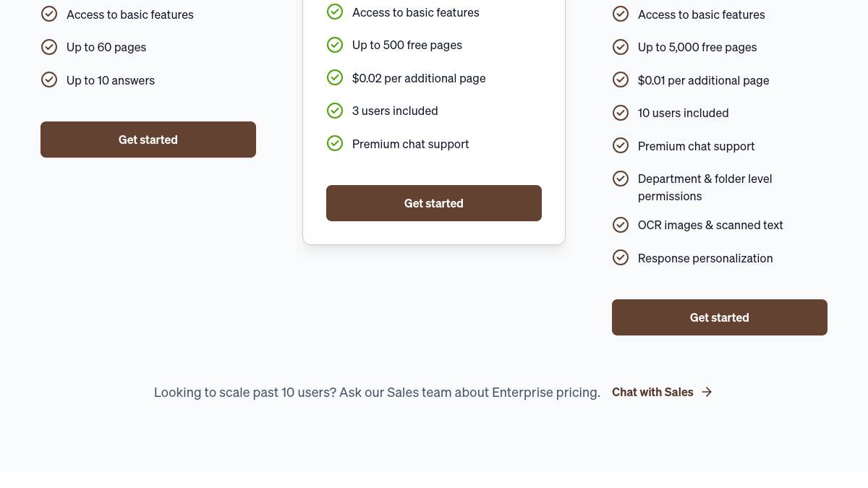Open the Chat with Sales link
The width and height of the screenshot is (868, 488).
(x=652, y=392)
